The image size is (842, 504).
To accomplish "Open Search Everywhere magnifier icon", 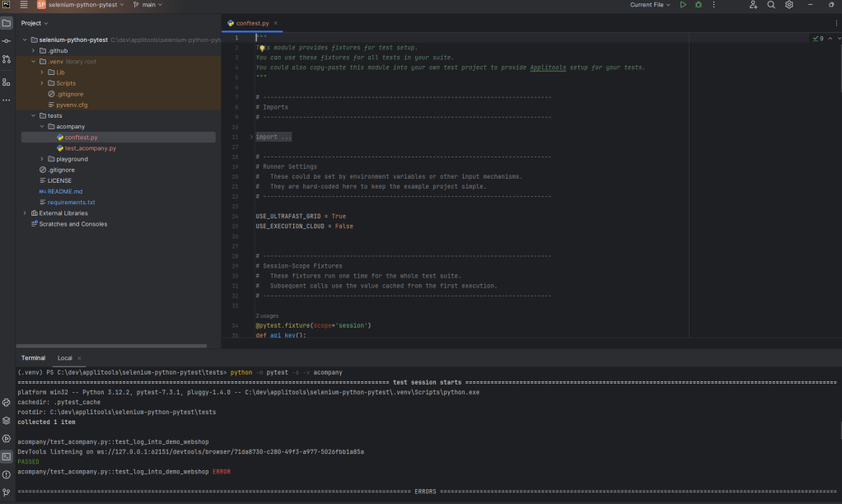I will click(771, 5).
